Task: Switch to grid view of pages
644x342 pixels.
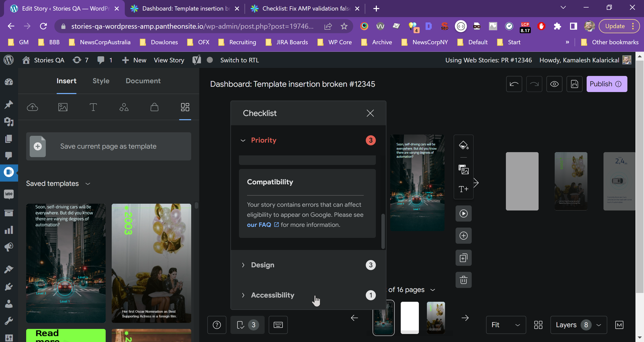Action: (x=538, y=325)
